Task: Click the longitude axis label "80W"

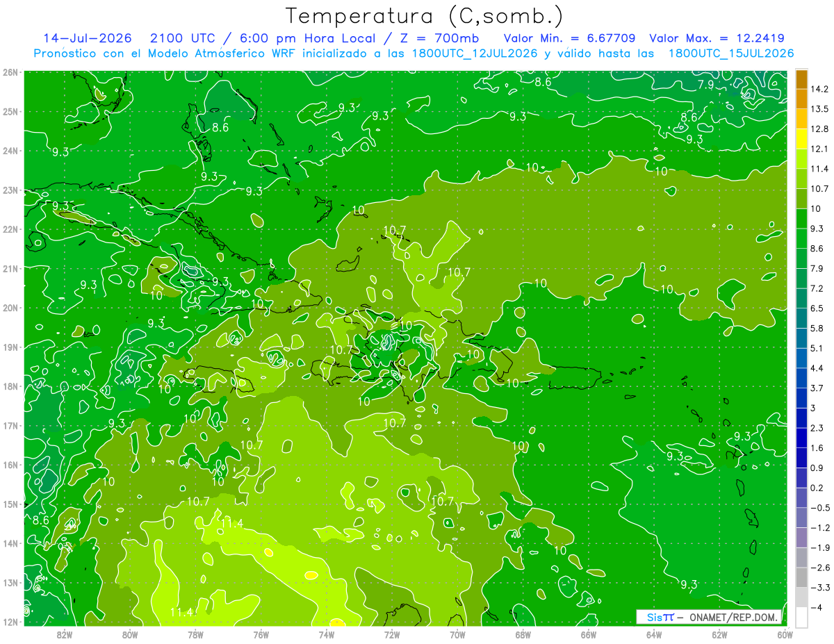Action: (130, 634)
